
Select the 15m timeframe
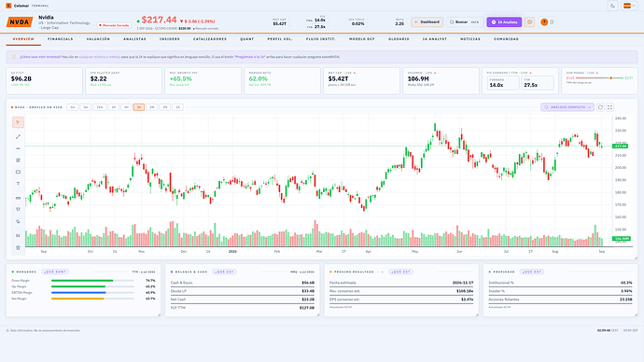point(100,107)
